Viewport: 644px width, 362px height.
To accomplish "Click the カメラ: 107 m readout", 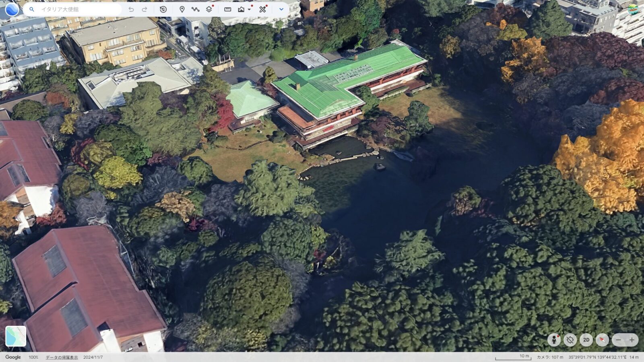I will 550,357.
